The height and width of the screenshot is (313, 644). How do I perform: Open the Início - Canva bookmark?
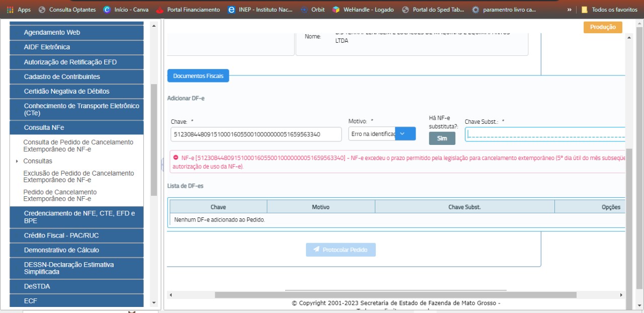(126, 10)
